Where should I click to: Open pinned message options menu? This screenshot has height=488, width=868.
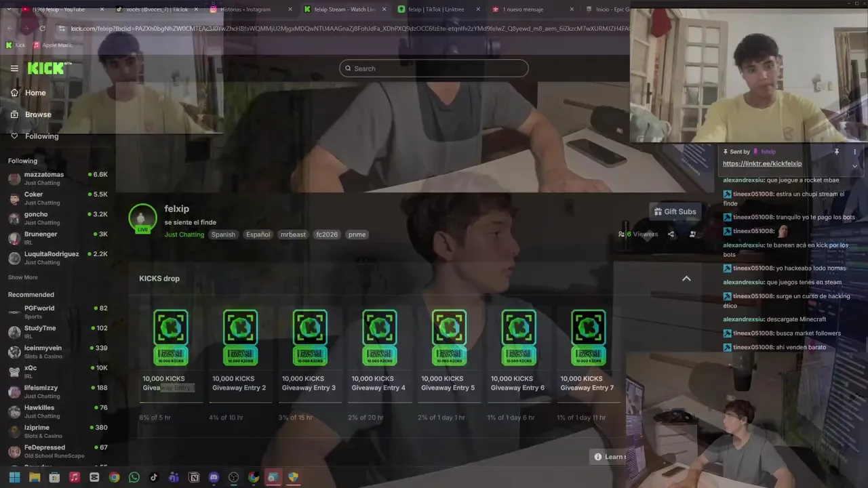click(854, 152)
